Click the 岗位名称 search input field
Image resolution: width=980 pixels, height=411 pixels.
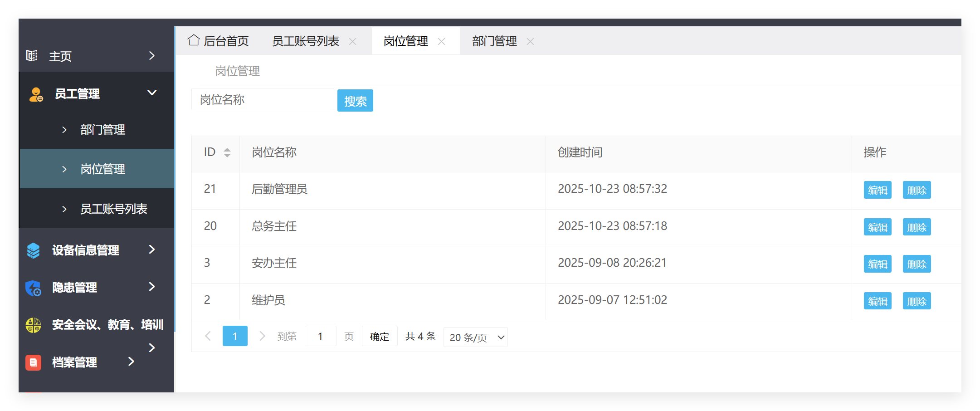262,99
